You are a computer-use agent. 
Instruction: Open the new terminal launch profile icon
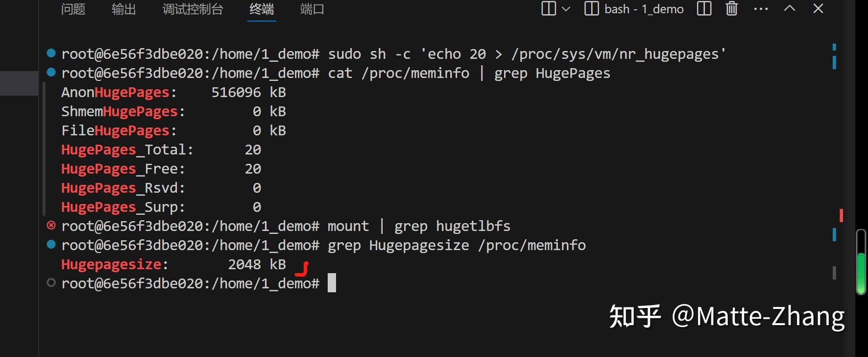pos(547,9)
